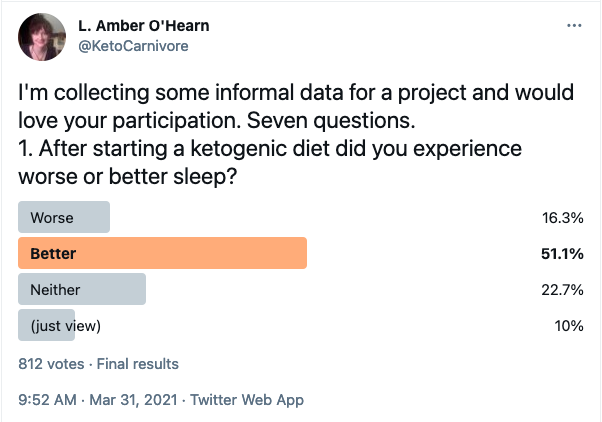Click the bold 51.1% poll percentage
The width and height of the screenshot is (602, 422).
click(563, 253)
